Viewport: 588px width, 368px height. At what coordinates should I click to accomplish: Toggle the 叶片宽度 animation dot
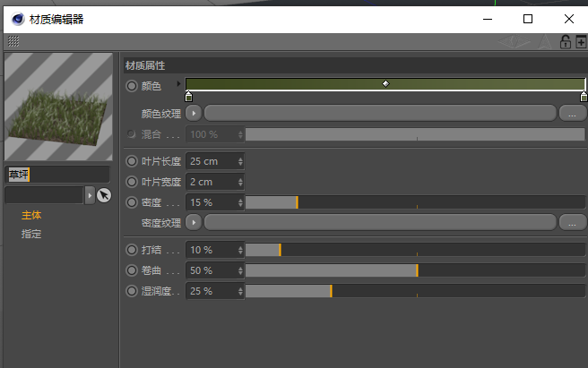point(131,182)
